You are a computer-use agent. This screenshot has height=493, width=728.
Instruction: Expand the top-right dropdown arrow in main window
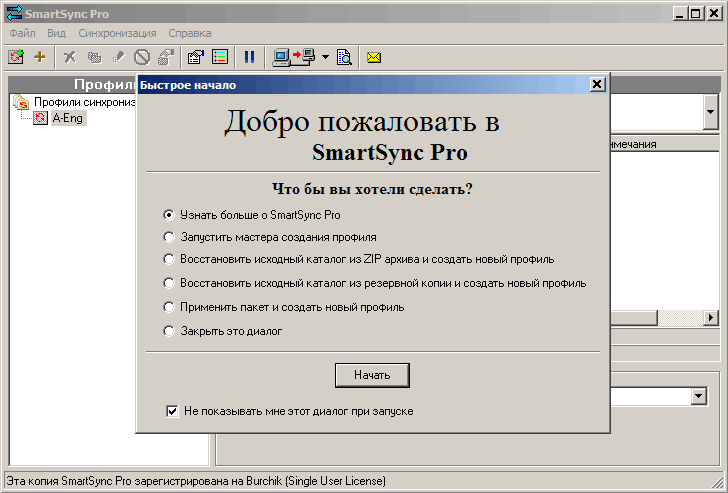pos(710,111)
